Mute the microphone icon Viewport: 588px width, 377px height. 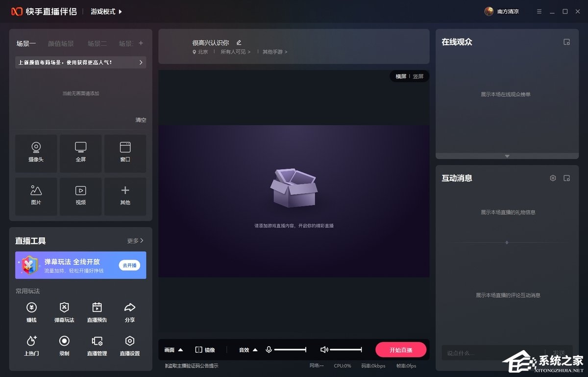click(x=269, y=350)
